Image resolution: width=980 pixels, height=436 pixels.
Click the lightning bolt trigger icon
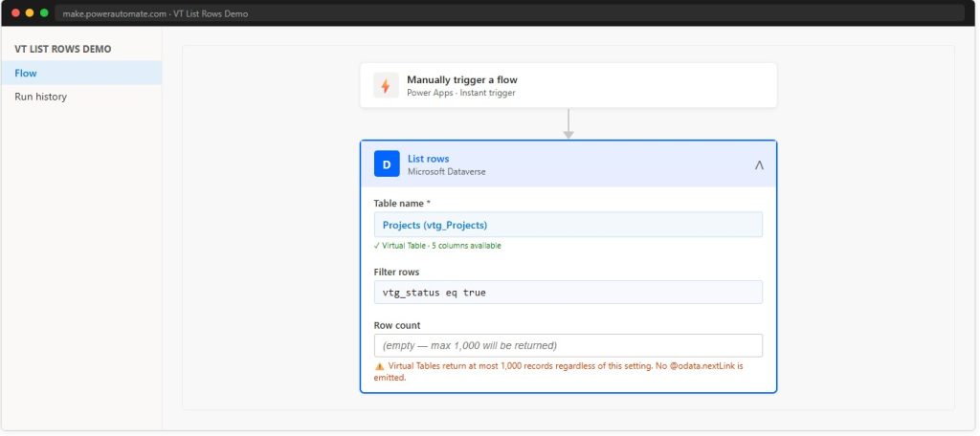click(x=386, y=86)
